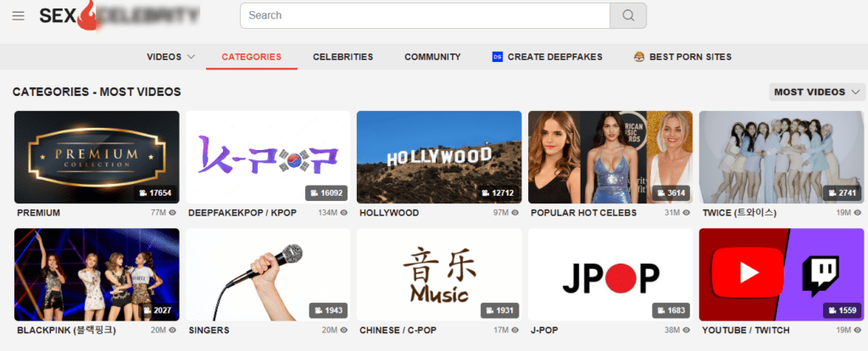Open the BLACKPINK stage photo thumbnail

point(97,275)
